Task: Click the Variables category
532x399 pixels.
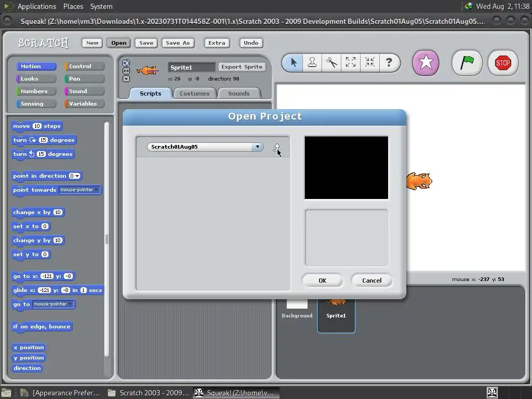Action: [x=85, y=104]
